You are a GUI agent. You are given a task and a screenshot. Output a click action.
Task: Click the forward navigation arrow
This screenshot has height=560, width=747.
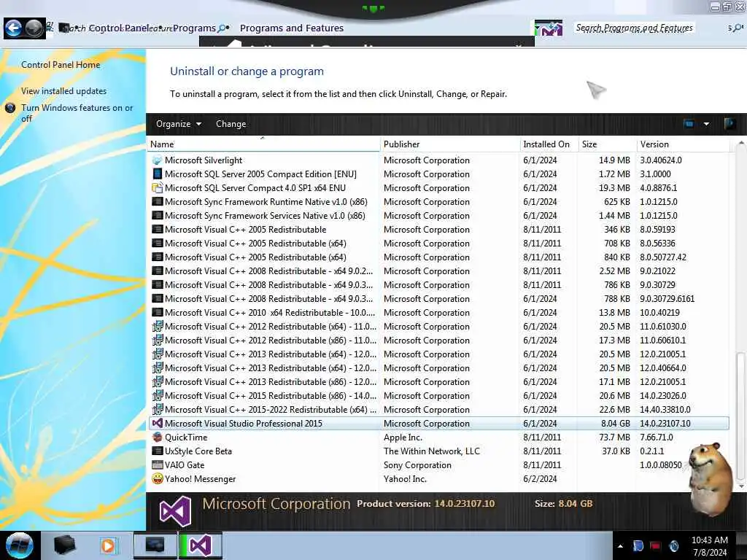tap(34, 28)
